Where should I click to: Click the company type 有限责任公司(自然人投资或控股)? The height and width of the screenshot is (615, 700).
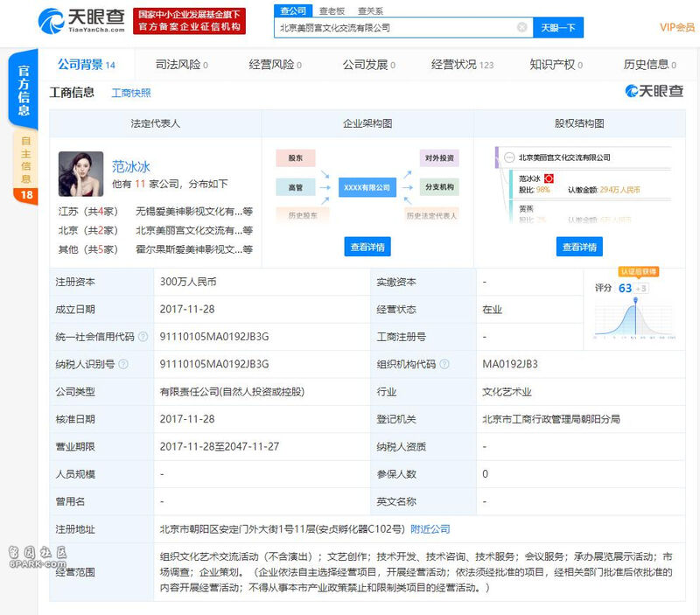[232, 392]
